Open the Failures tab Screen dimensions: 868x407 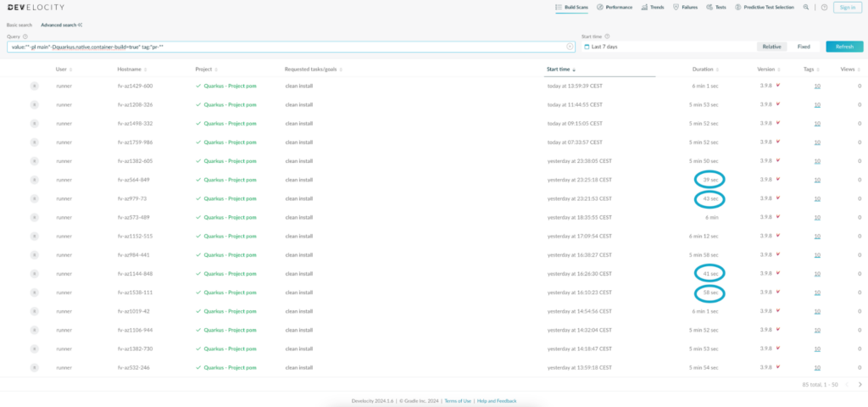[x=685, y=7]
